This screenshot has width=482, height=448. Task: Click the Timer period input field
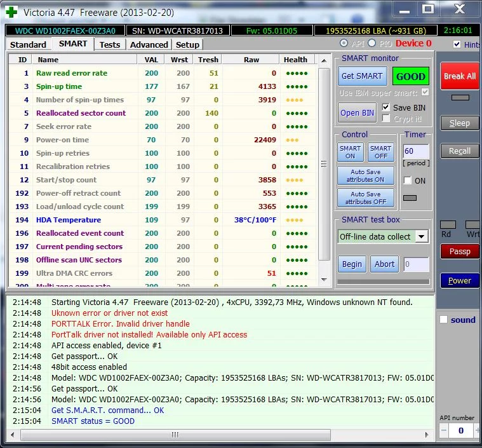click(416, 151)
